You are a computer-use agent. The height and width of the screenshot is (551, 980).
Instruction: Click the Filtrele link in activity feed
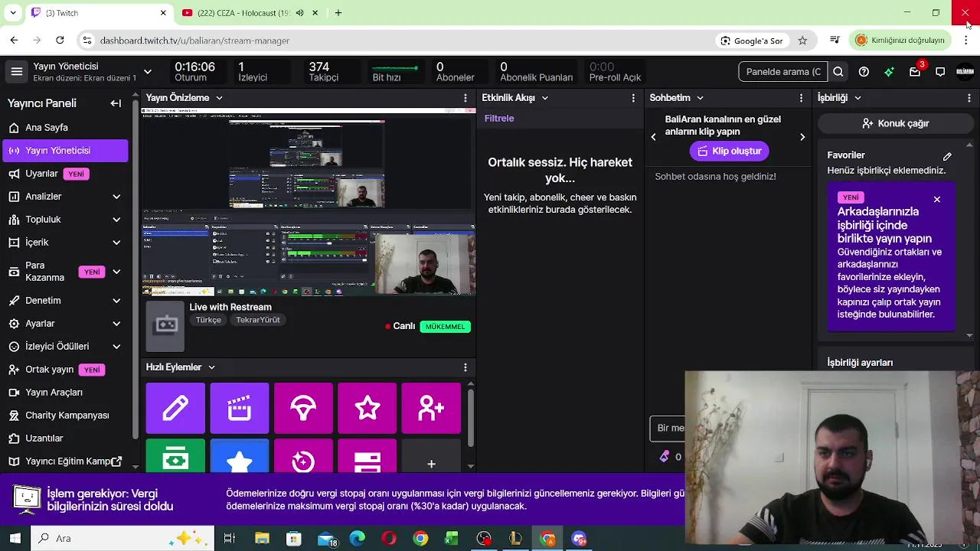[499, 119]
